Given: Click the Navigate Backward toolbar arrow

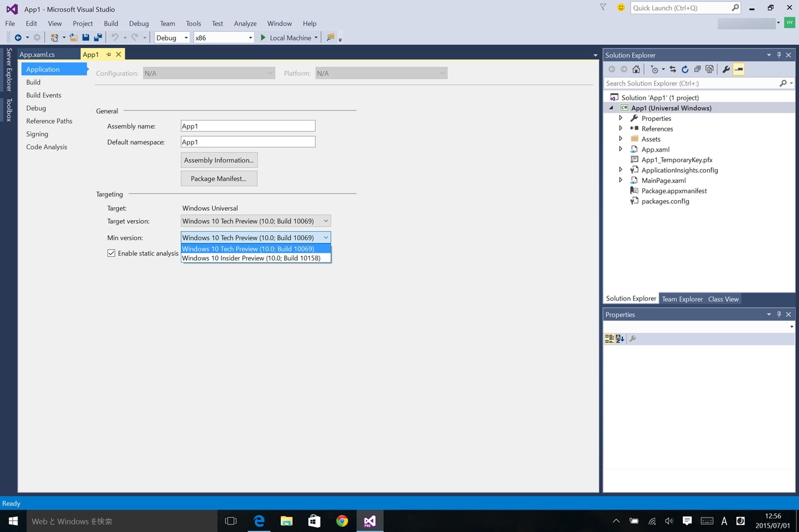Looking at the screenshot, I should pos(18,38).
